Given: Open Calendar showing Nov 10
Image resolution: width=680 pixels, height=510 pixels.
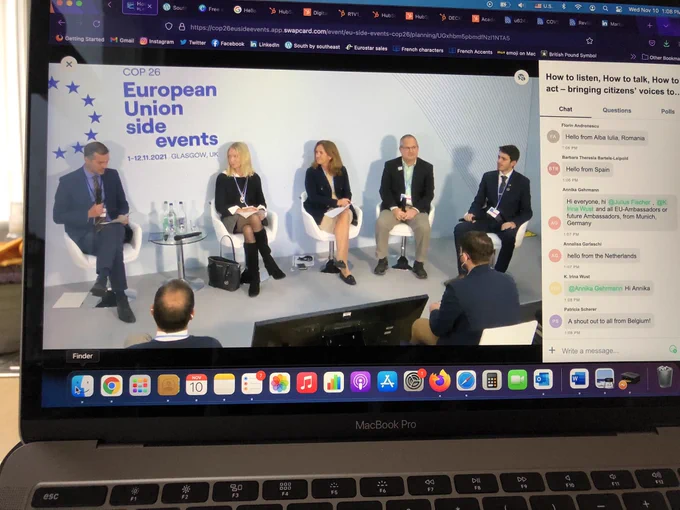Looking at the screenshot, I should [x=196, y=384].
